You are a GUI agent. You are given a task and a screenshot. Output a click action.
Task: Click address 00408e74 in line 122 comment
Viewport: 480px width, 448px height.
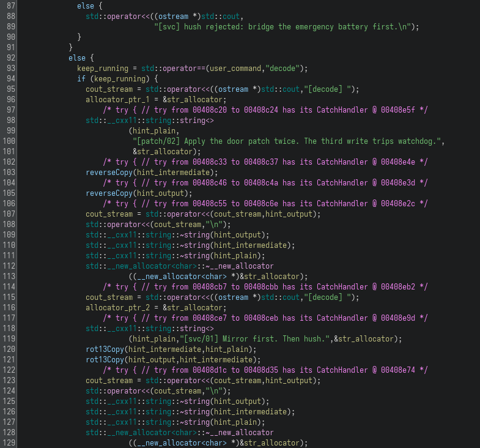click(x=398, y=370)
